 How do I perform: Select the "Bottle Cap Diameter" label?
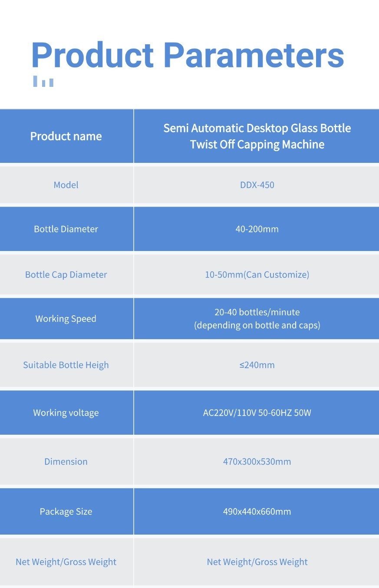[66, 274]
